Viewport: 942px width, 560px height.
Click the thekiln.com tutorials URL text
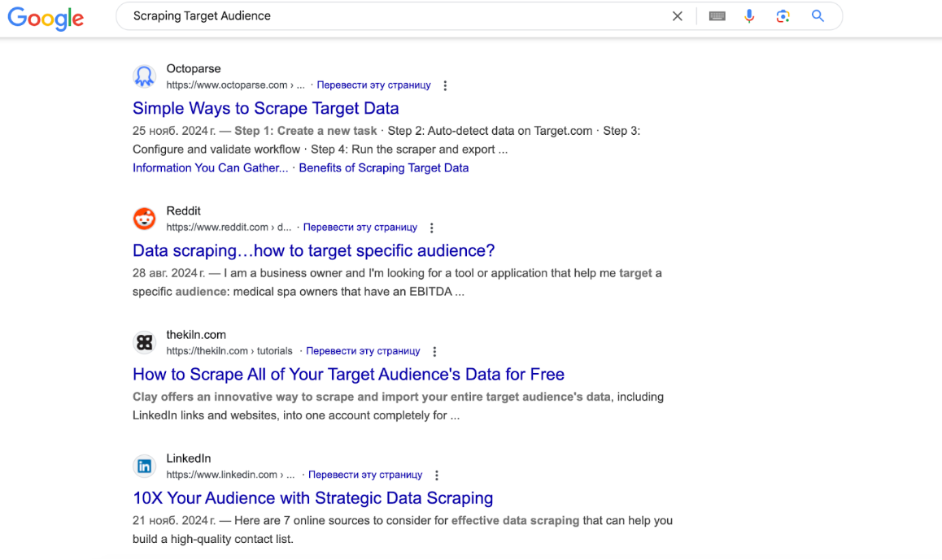click(x=229, y=351)
